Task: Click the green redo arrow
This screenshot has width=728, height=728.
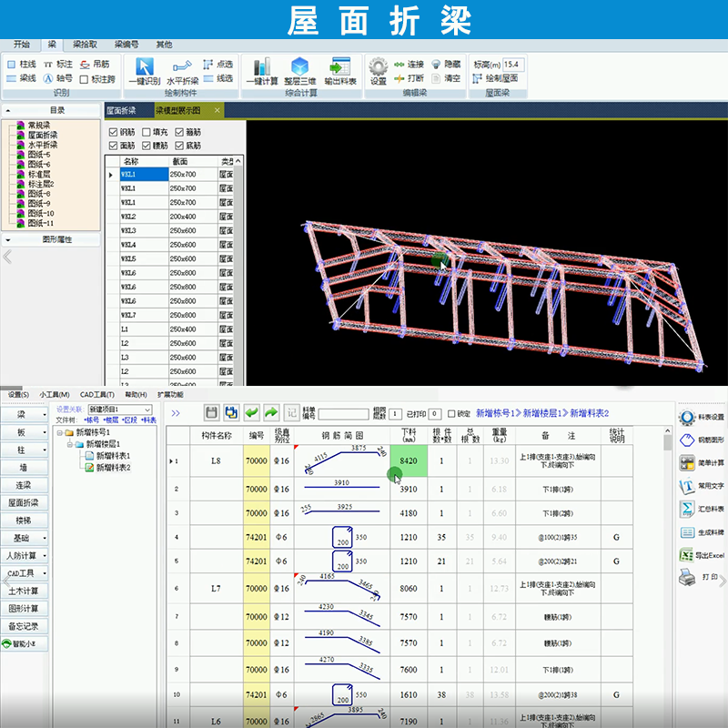Action: [x=271, y=412]
